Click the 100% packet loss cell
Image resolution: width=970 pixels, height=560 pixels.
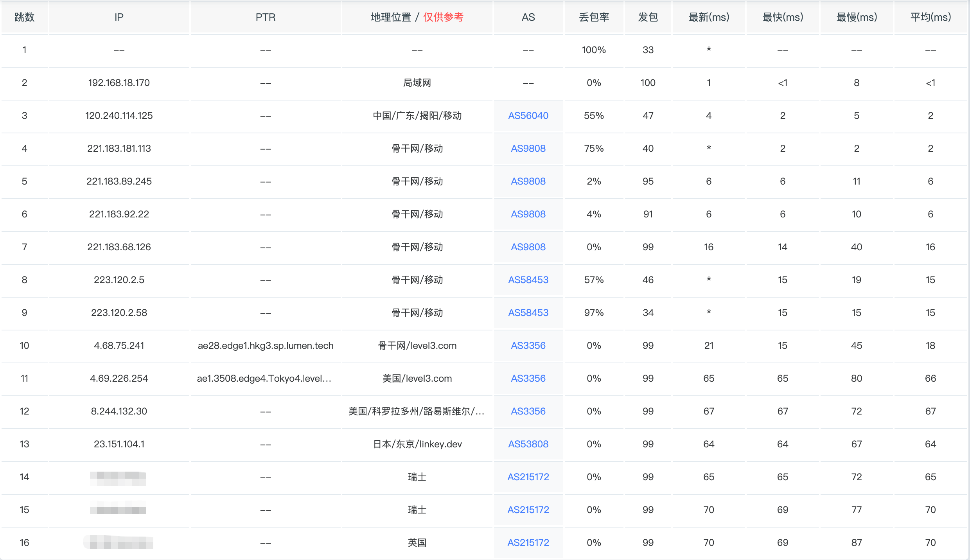click(594, 50)
